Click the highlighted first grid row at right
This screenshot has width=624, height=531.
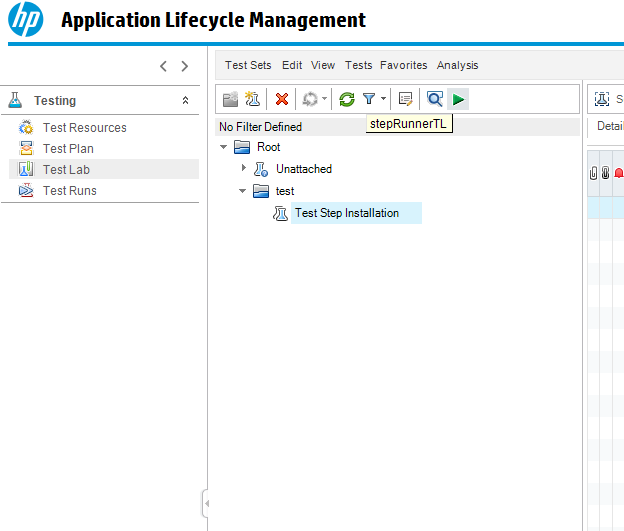click(x=606, y=207)
